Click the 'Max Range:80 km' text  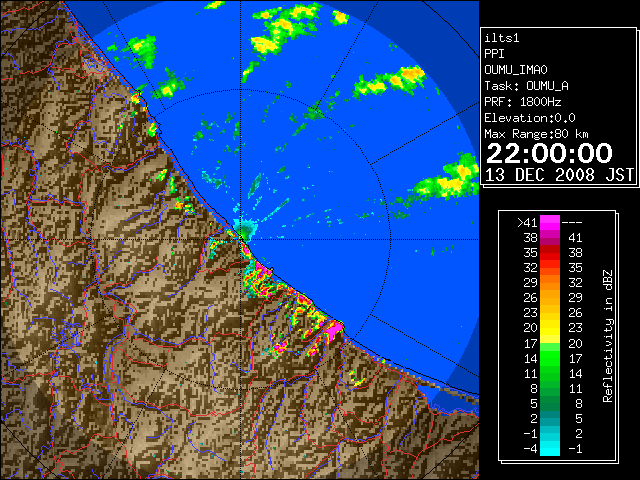536,134
